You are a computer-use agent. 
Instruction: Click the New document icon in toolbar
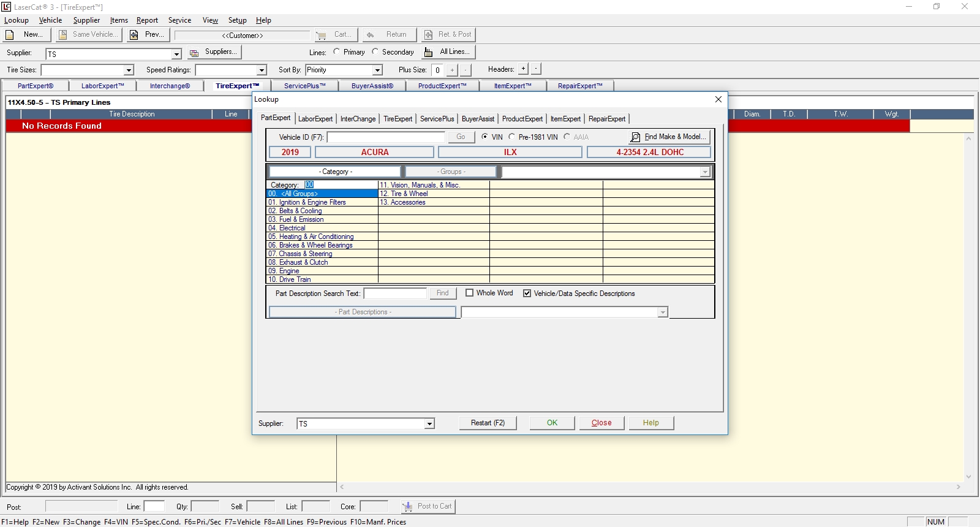point(10,35)
